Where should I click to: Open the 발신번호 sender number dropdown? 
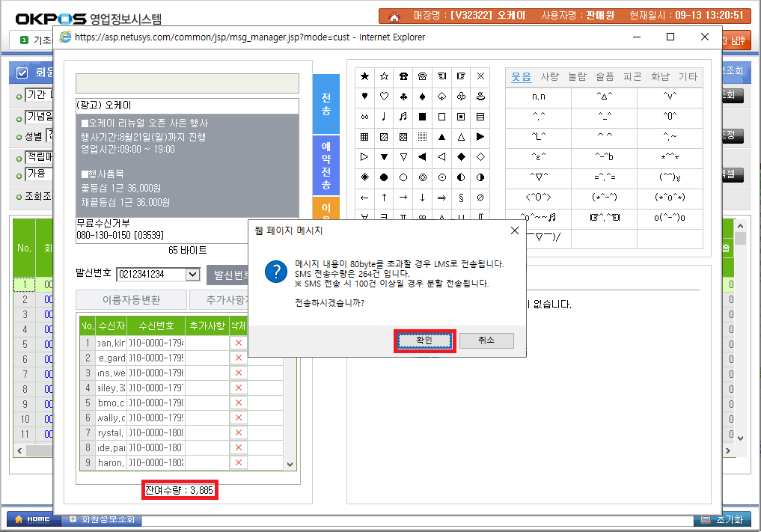tap(193, 275)
